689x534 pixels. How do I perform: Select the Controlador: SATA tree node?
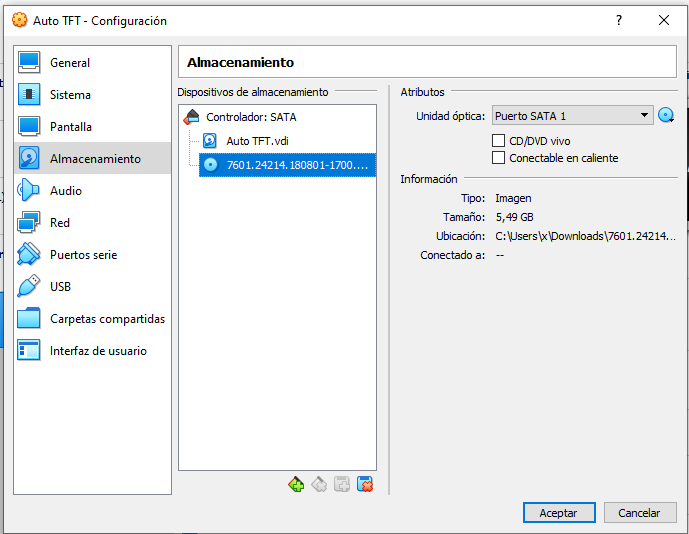[250, 117]
